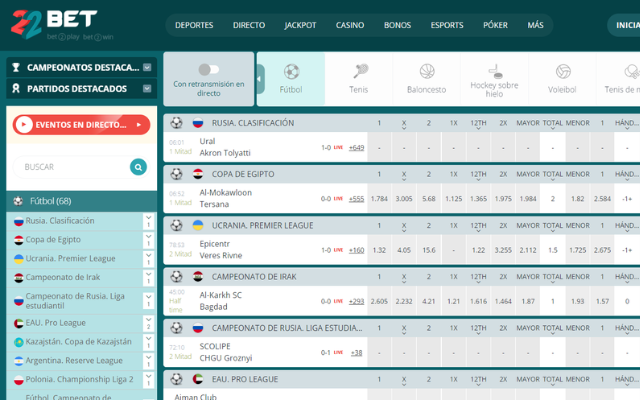Open PÓKER menu
The height and width of the screenshot is (400, 640).
[496, 25]
